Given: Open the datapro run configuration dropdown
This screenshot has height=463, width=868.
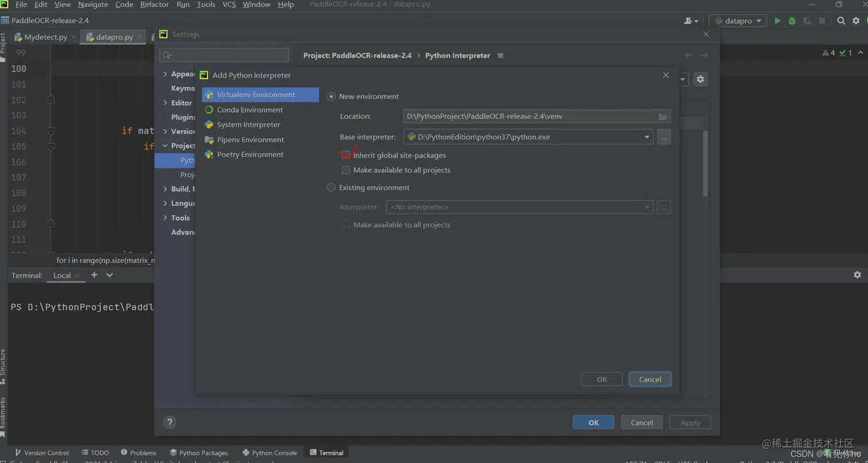Looking at the screenshot, I should coord(738,21).
